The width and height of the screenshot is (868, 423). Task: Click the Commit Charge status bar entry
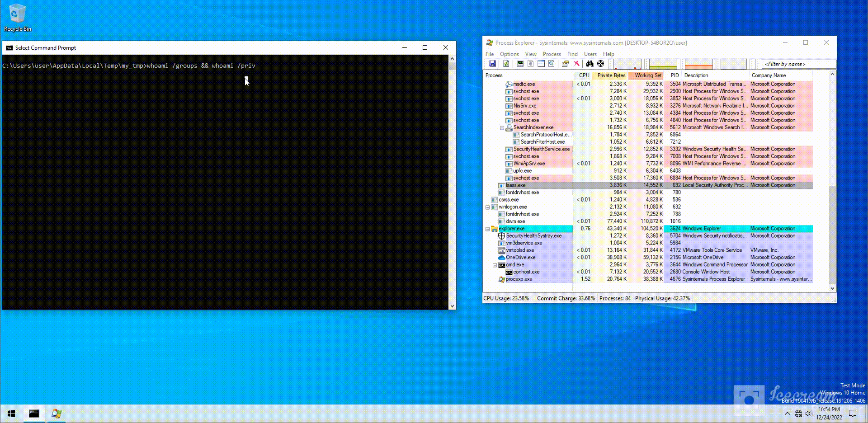click(x=566, y=298)
